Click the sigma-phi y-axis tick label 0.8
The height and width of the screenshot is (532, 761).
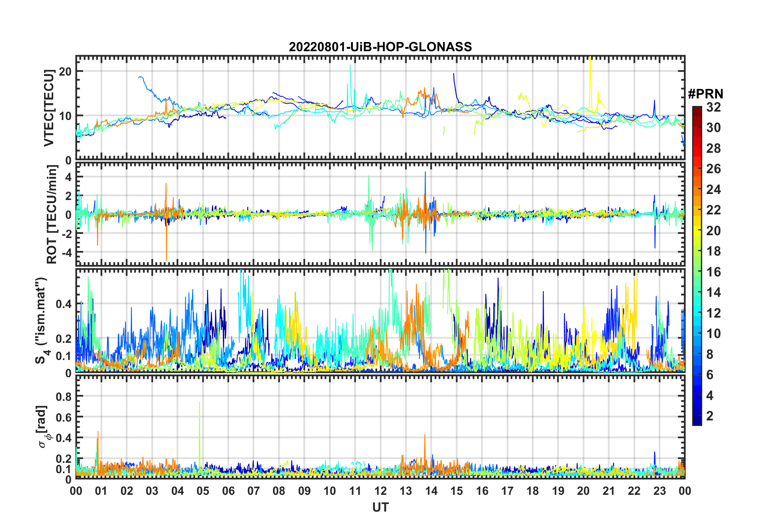tap(64, 396)
